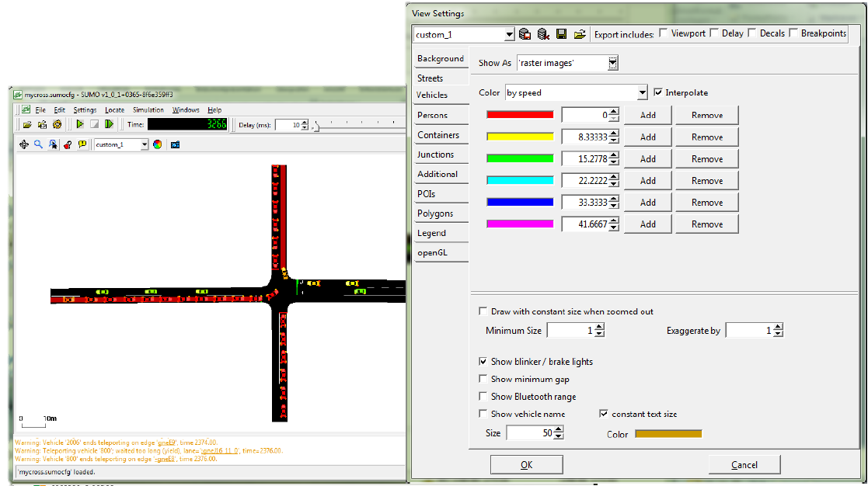Screen dimensions: 868x486
Task: Remove the red speed color entry
Action: (706, 115)
